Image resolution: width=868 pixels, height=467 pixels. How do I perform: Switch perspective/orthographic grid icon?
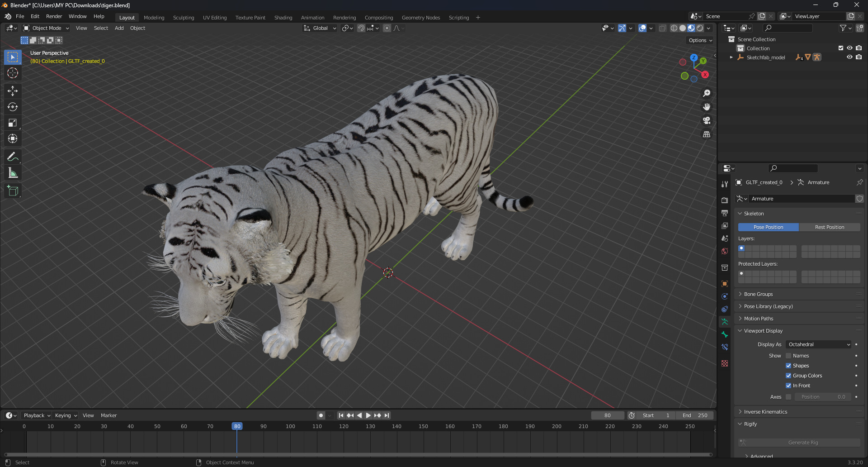pyautogui.click(x=707, y=134)
